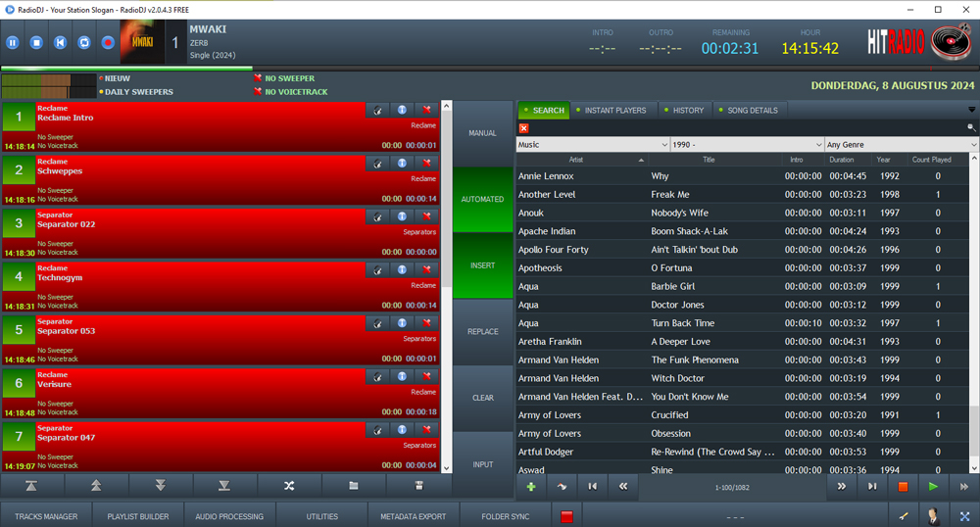Open the user account icon

pyautogui.click(x=934, y=516)
